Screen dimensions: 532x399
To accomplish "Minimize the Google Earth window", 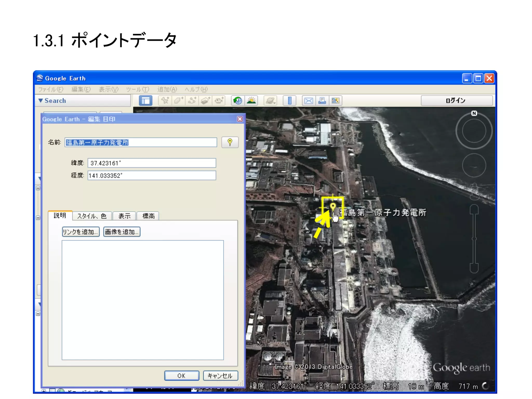I will 467,78.
